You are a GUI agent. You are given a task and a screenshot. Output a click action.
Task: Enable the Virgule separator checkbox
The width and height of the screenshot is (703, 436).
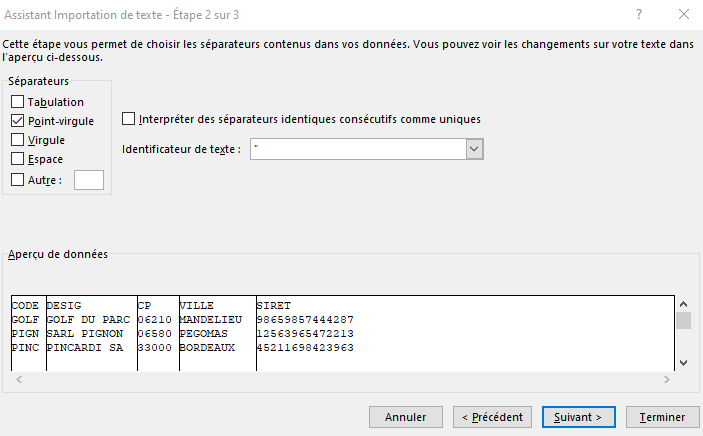(17, 140)
